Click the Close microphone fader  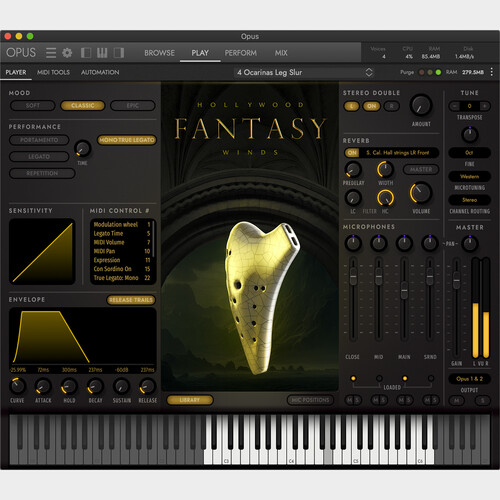click(x=353, y=276)
